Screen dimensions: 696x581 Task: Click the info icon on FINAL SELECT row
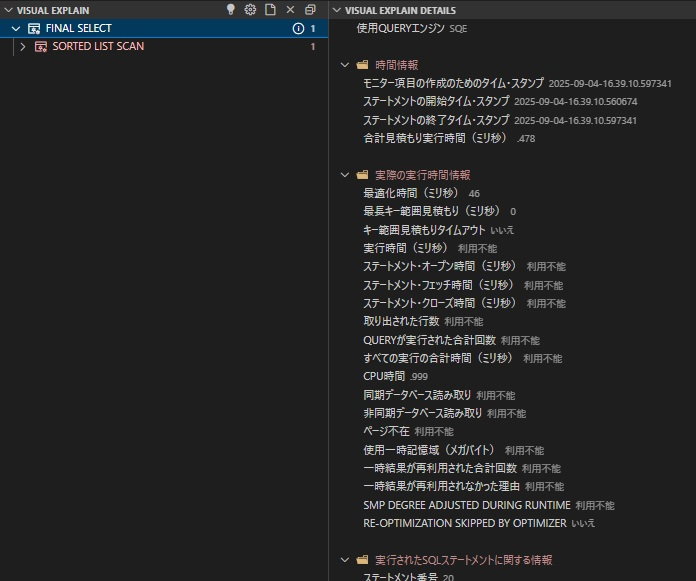[297, 29]
